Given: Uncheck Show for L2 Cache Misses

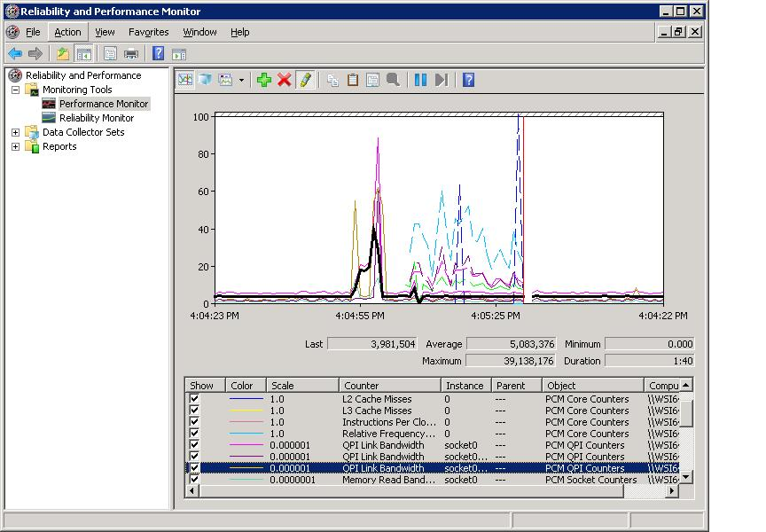Looking at the screenshot, I should click(194, 399).
